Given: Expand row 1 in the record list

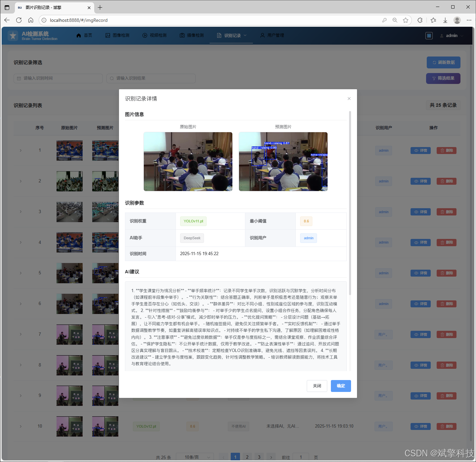Looking at the screenshot, I should 20,150.
